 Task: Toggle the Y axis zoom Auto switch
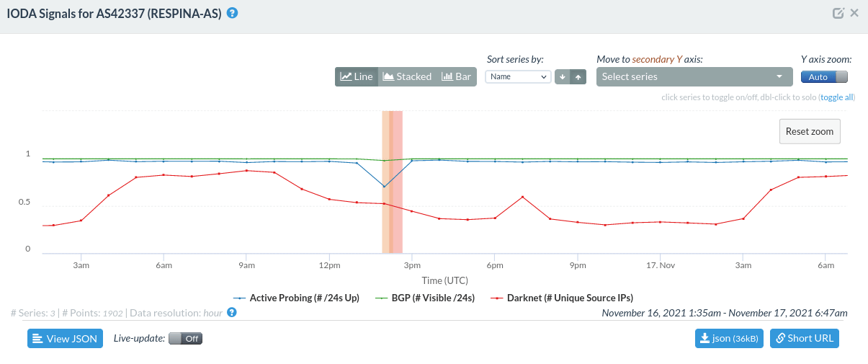[x=825, y=77]
